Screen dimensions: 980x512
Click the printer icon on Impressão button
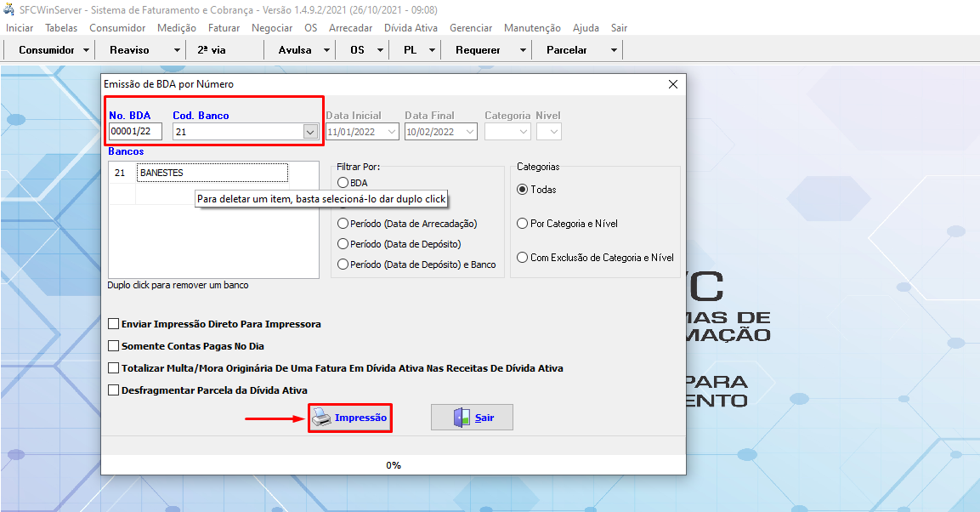pos(321,418)
